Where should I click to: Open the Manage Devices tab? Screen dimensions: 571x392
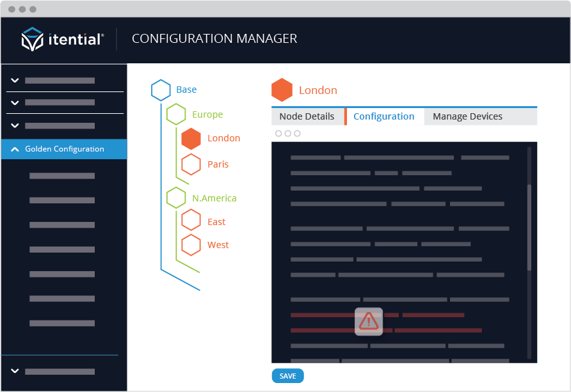466,116
